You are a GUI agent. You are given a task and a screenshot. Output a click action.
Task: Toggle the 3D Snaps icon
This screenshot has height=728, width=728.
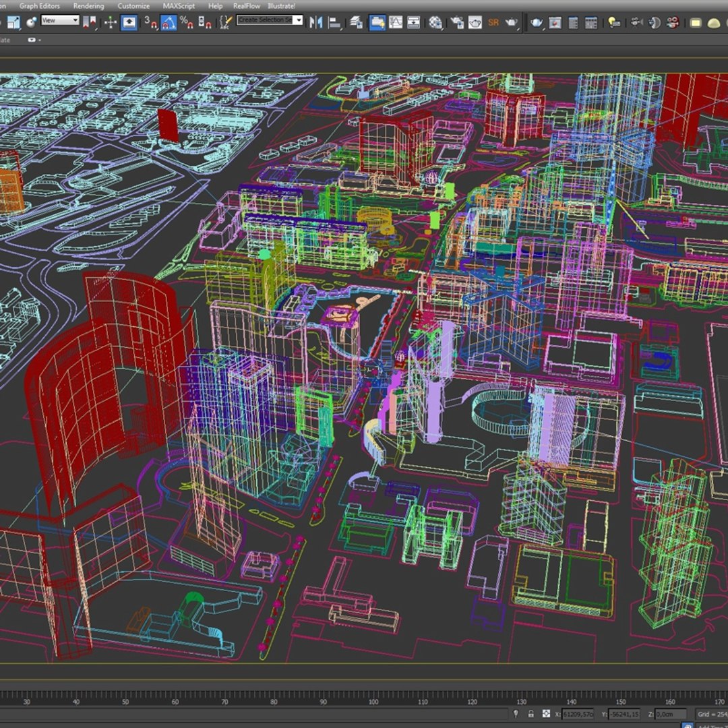coord(150,22)
